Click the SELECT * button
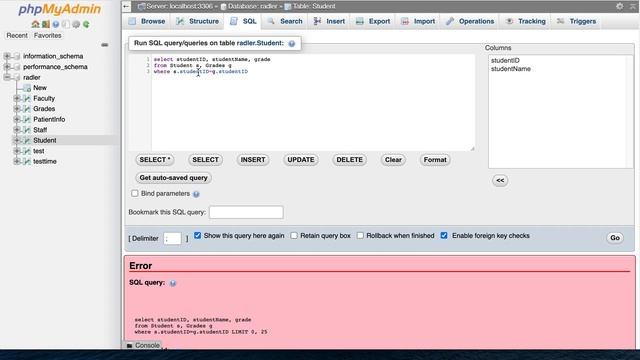Viewport: 640px width, 360px height. [x=155, y=160]
